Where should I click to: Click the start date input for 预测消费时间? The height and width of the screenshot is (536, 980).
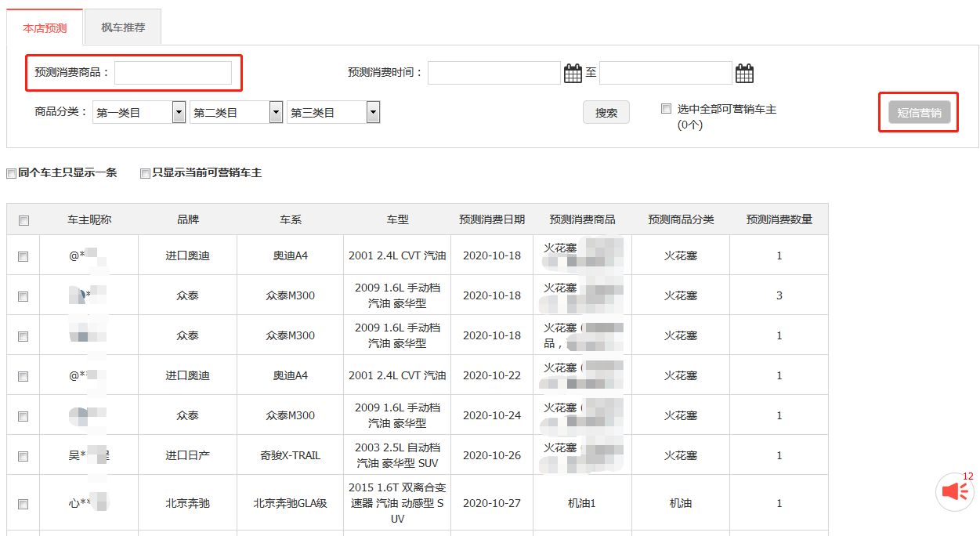coord(494,73)
